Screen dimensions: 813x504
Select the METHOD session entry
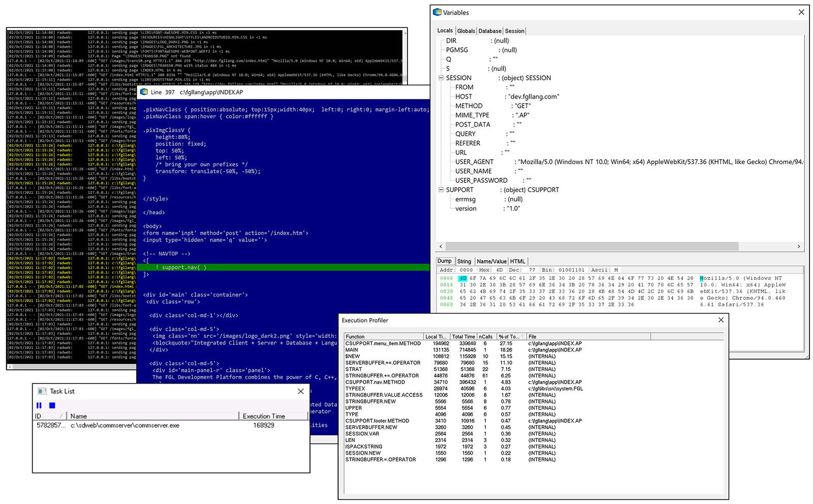tap(493, 106)
